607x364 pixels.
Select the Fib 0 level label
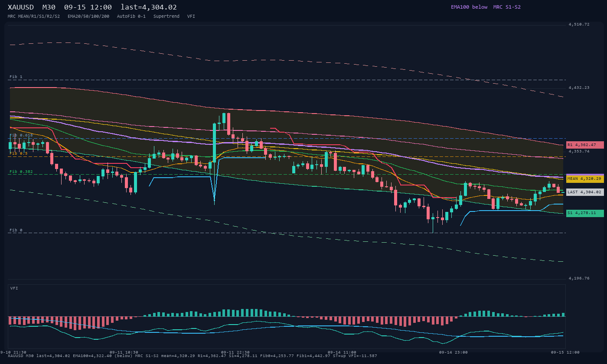click(x=16, y=230)
